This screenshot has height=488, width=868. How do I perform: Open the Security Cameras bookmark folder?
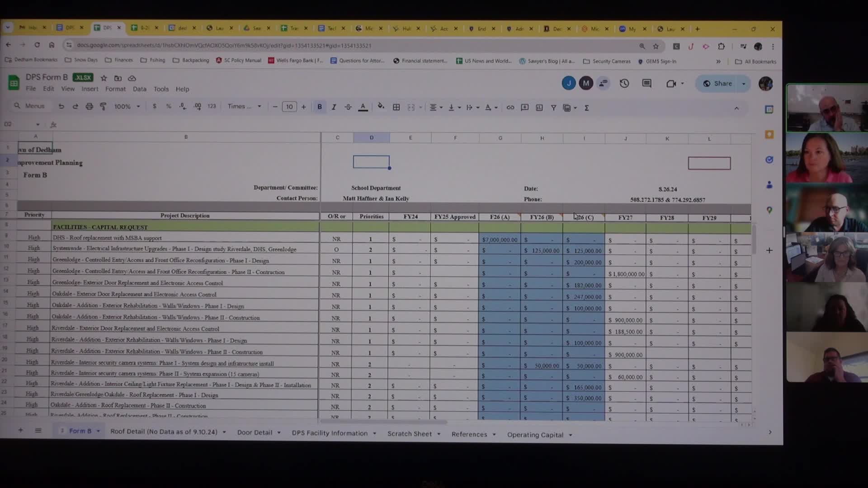607,61
